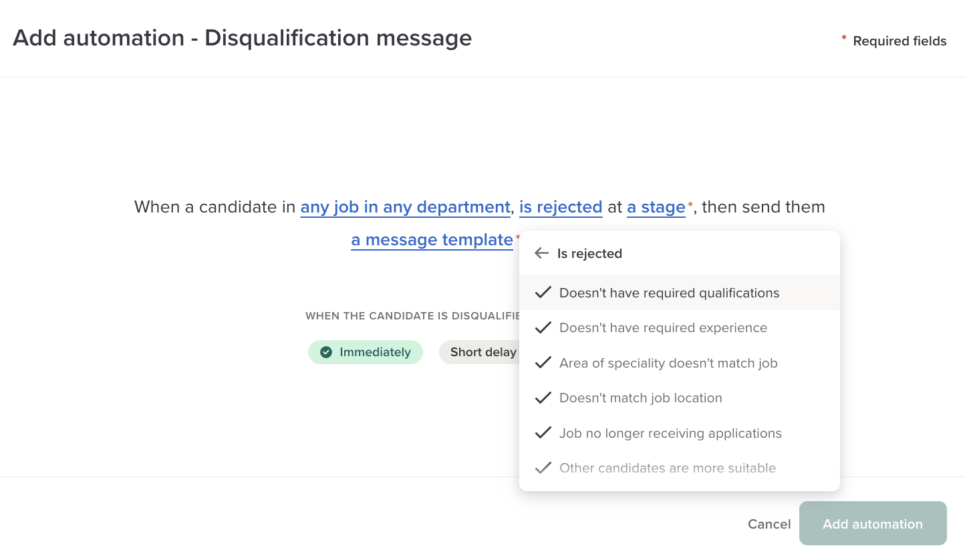
Task: Click the Add automation button
Action: click(x=873, y=523)
